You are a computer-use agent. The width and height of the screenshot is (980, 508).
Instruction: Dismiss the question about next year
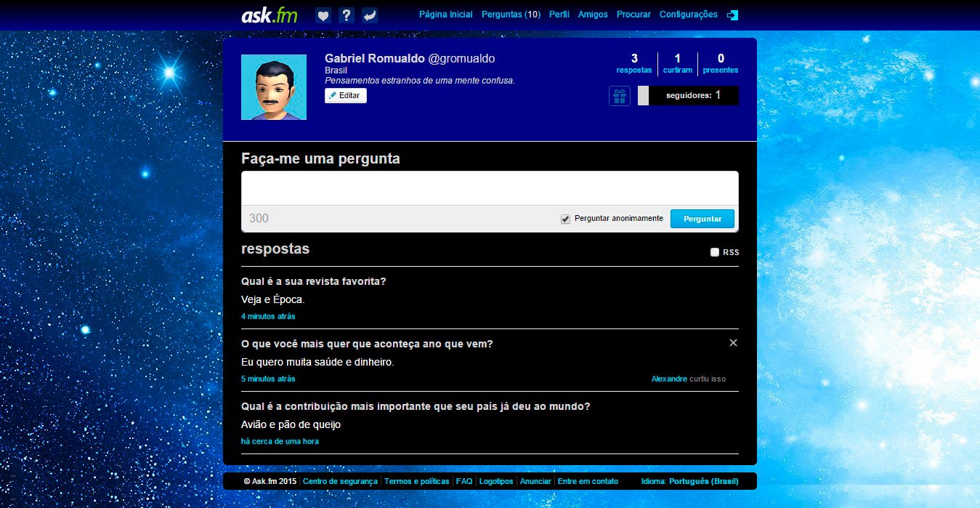(733, 342)
